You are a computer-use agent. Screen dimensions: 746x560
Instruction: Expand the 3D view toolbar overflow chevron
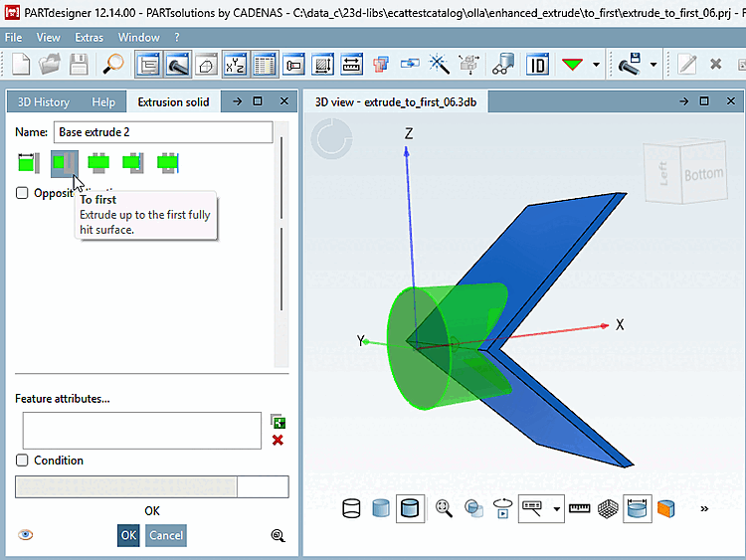pos(704,508)
